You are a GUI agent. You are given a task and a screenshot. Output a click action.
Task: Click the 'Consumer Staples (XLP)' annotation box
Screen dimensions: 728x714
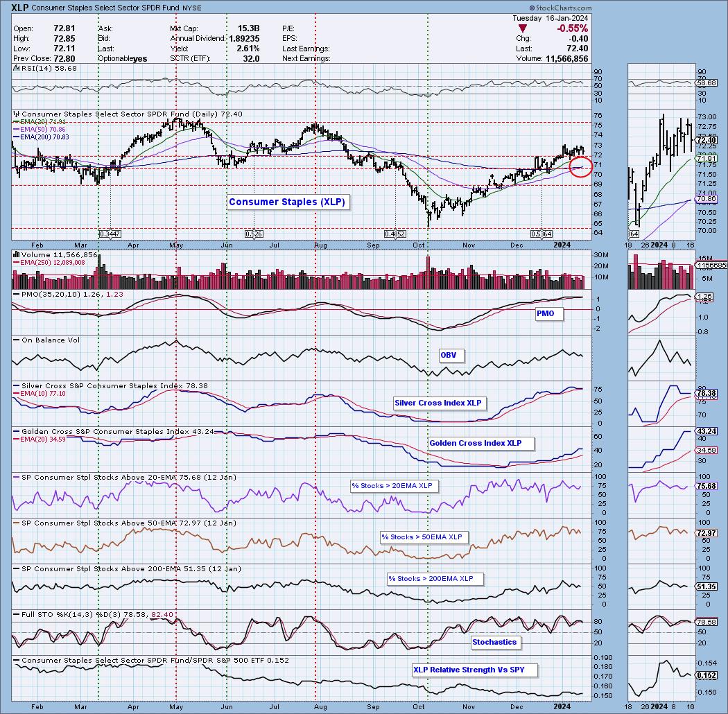(x=287, y=202)
